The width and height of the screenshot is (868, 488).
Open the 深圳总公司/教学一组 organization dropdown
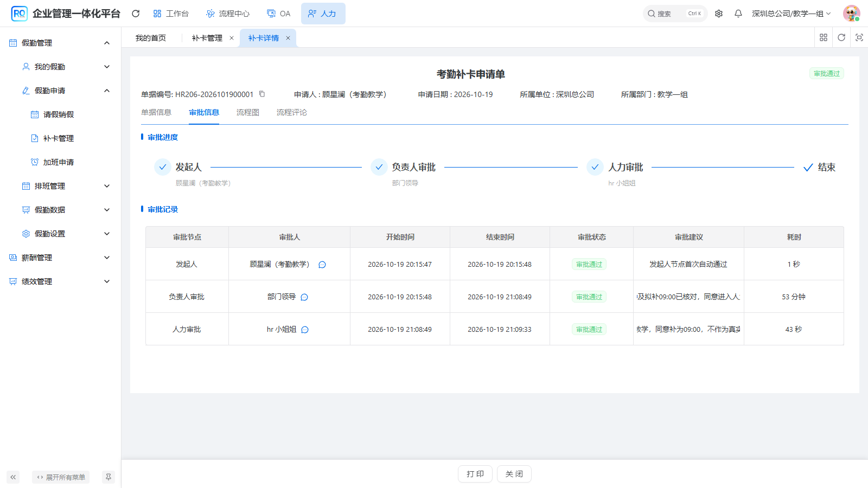click(x=791, y=14)
